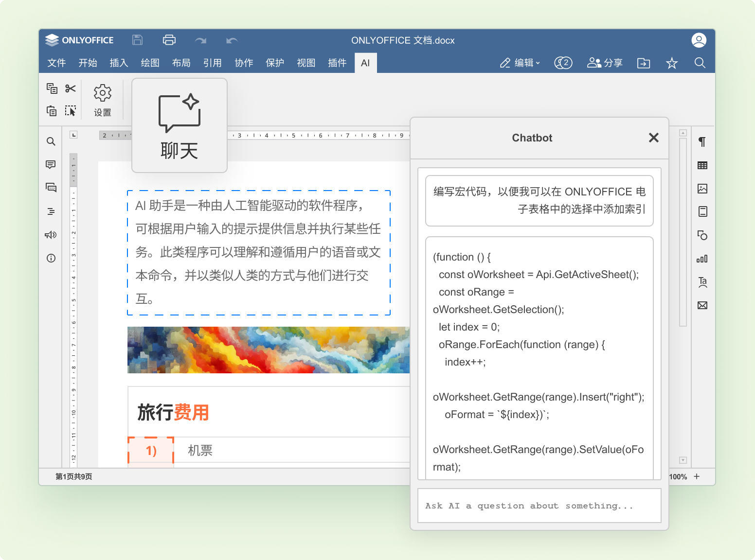Viewport: 755px width, 560px height.
Task: Open the 文件 menu tab
Action: (56, 63)
